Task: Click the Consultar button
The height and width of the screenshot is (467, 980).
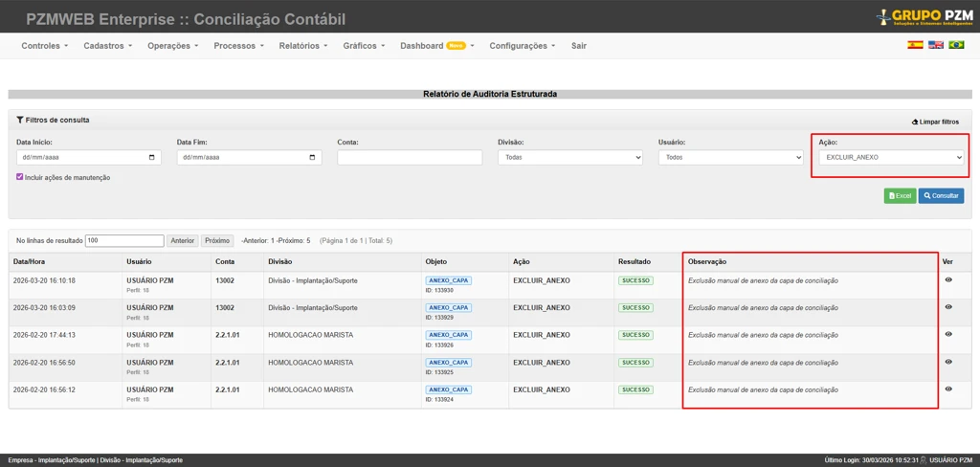Action: 941,195
